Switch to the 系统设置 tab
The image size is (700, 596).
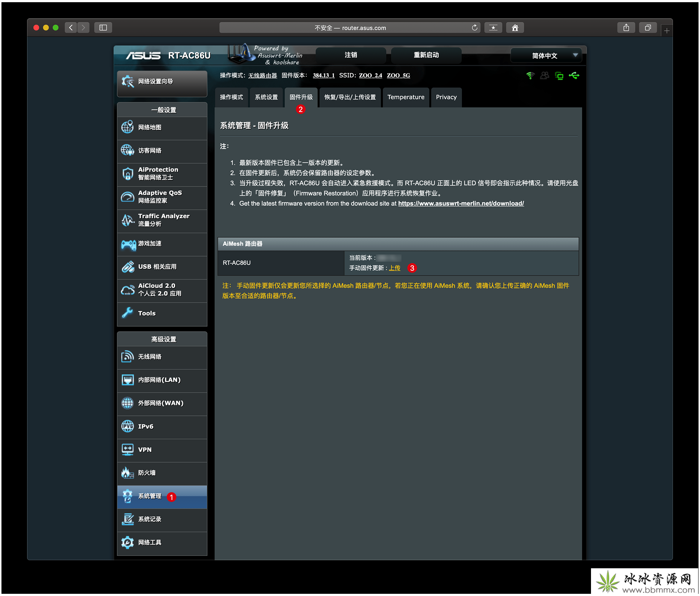point(267,97)
